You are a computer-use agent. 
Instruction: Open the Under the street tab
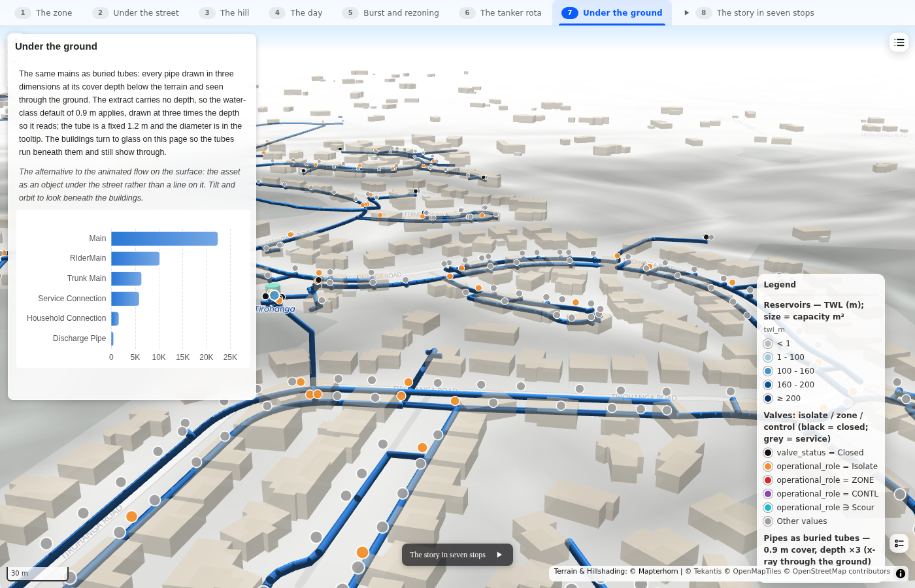point(136,12)
